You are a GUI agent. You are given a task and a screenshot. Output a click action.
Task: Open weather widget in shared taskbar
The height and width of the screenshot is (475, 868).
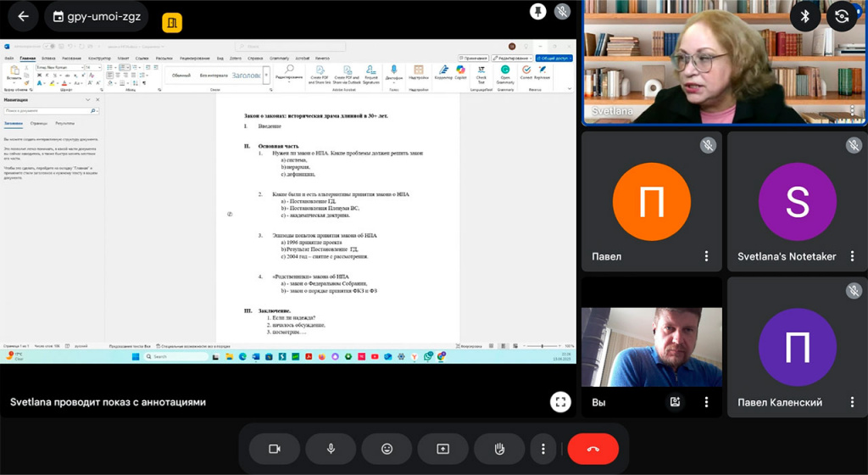14,356
